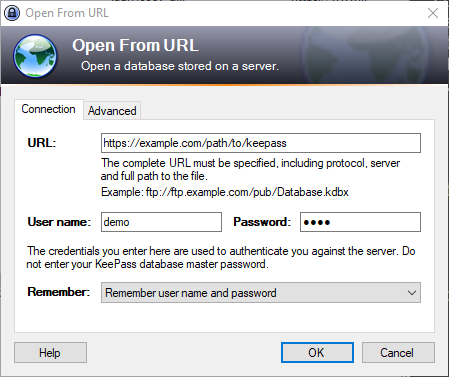Open the Remember user name and password combo box
Image resolution: width=449 pixels, height=377 pixels.
[261, 293]
